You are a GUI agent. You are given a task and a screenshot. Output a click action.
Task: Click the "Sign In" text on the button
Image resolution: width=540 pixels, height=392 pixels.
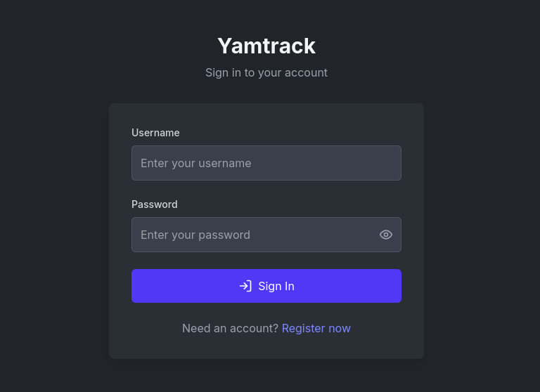[x=276, y=286]
